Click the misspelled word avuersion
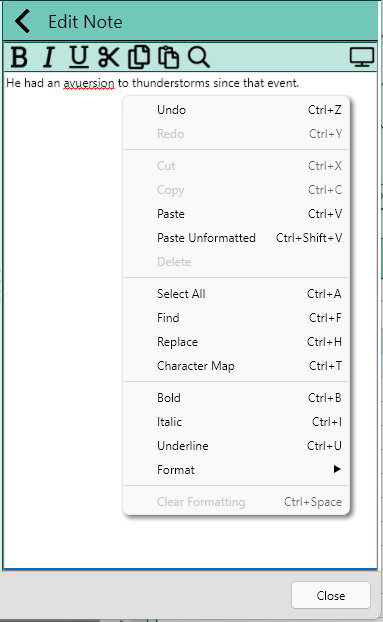The width and height of the screenshot is (383, 622). 89,83
